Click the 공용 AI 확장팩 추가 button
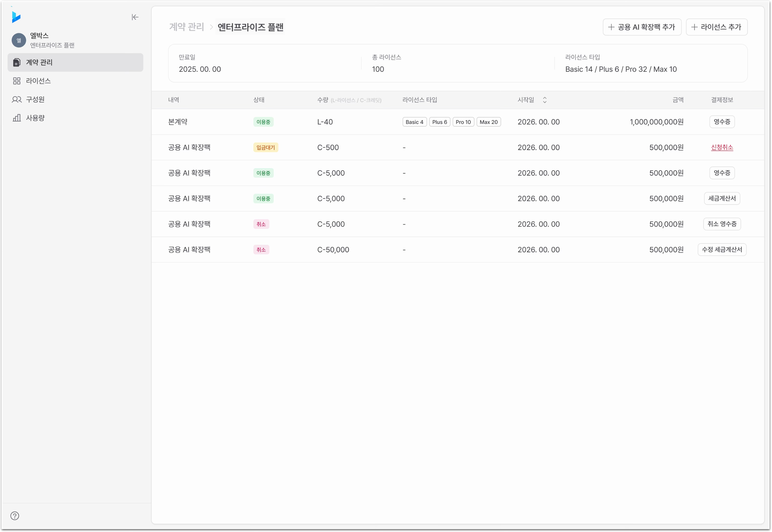Screen dimensions: 772x532 [x=642, y=27]
